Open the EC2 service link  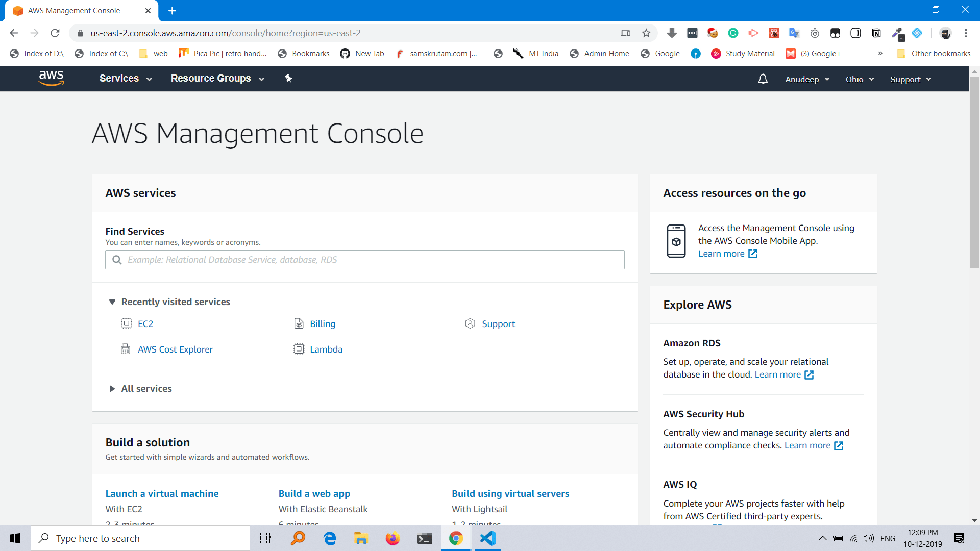[x=145, y=324]
